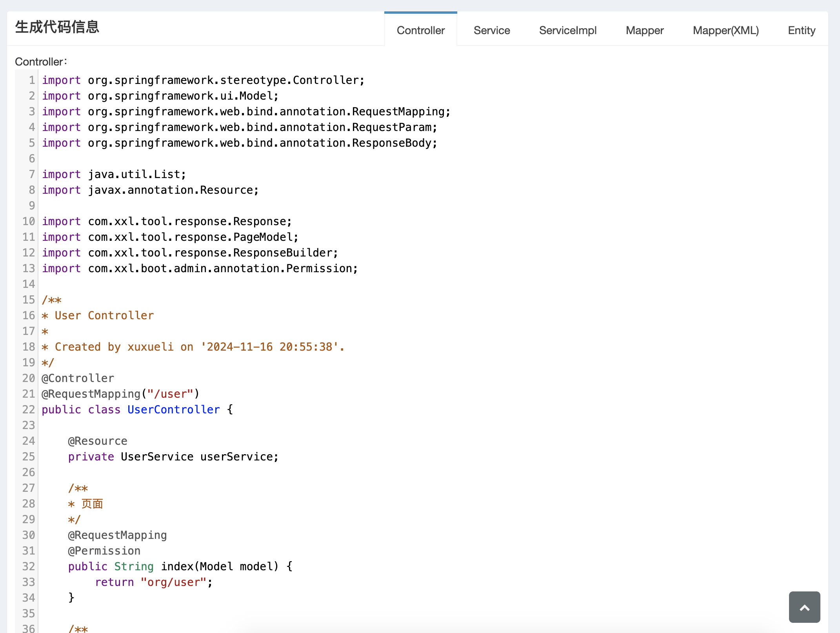
Task: Click the @Permission annotation
Action: [104, 550]
